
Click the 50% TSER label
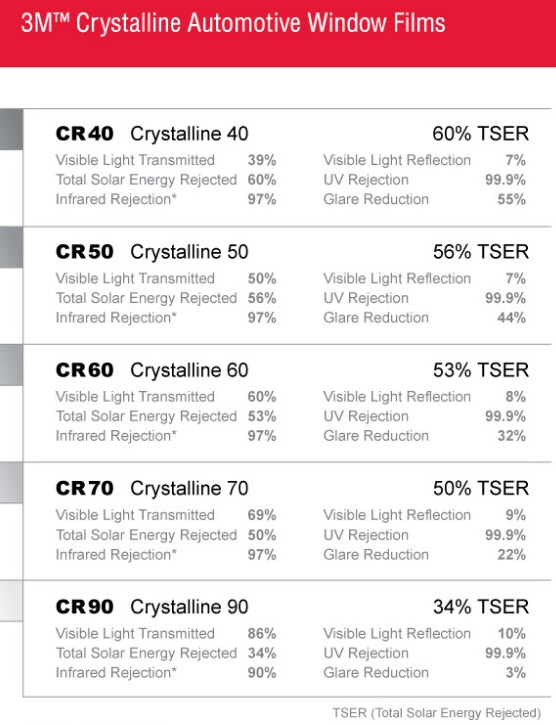[481, 488]
